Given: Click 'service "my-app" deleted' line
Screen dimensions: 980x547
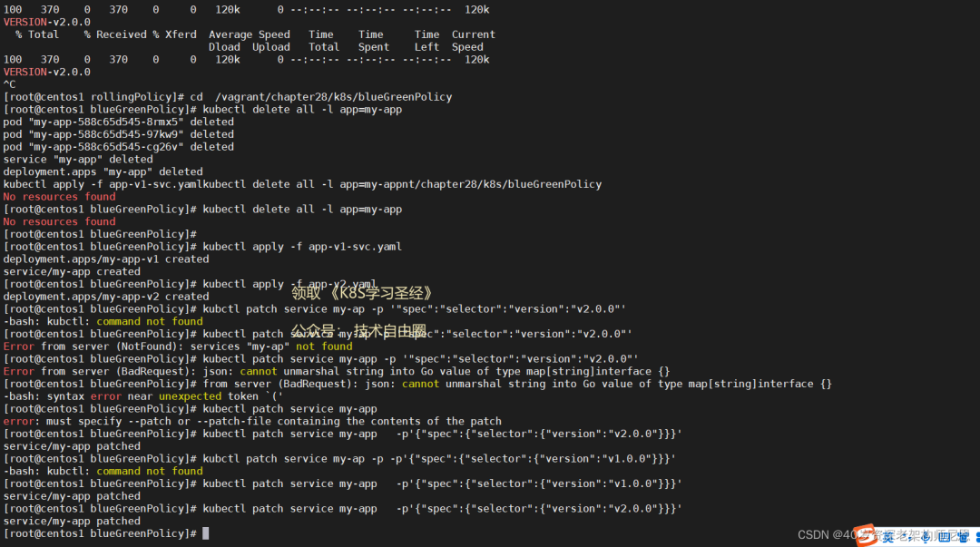Looking at the screenshot, I should click(78, 160).
